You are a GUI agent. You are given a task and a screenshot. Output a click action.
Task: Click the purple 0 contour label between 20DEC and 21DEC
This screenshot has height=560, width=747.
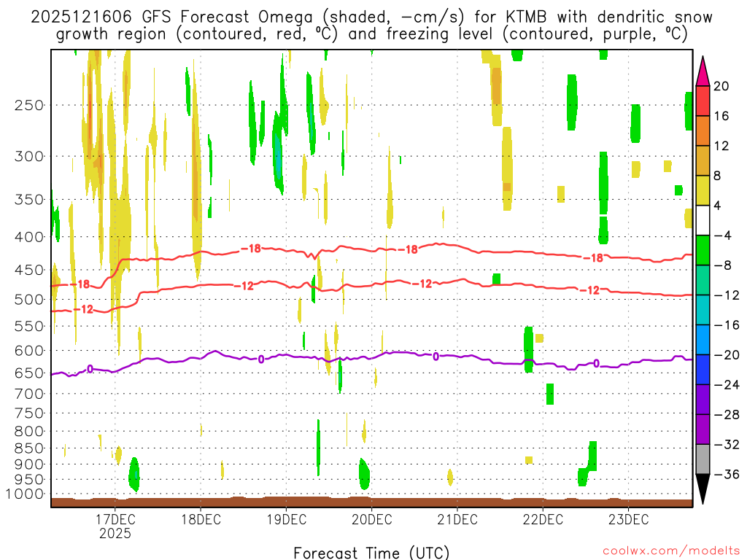coord(436,357)
